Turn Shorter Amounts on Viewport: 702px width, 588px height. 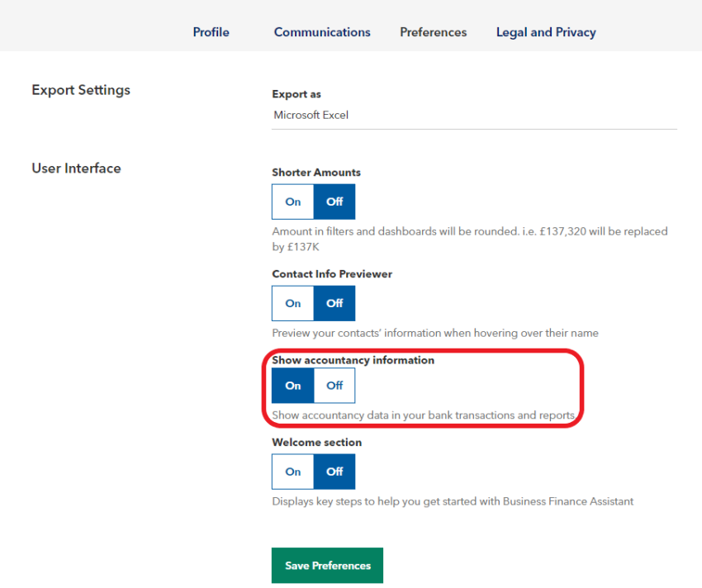click(x=293, y=202)
